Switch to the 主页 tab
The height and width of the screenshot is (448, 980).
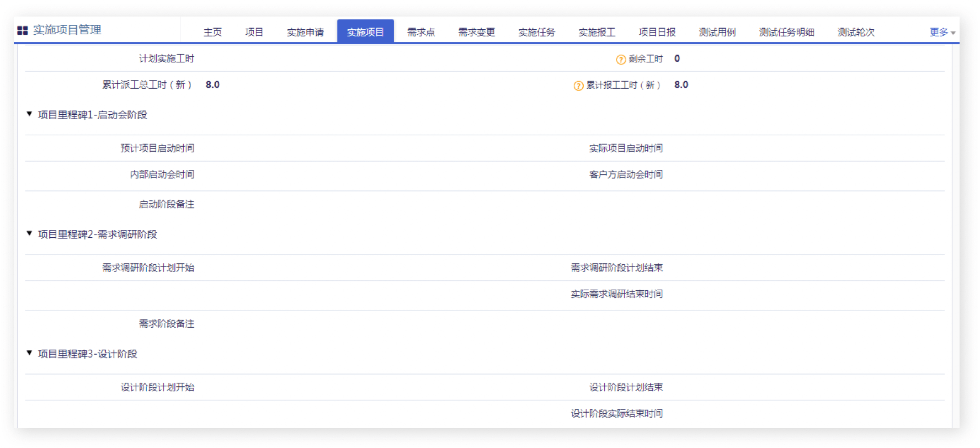click(x=212, y=32)
